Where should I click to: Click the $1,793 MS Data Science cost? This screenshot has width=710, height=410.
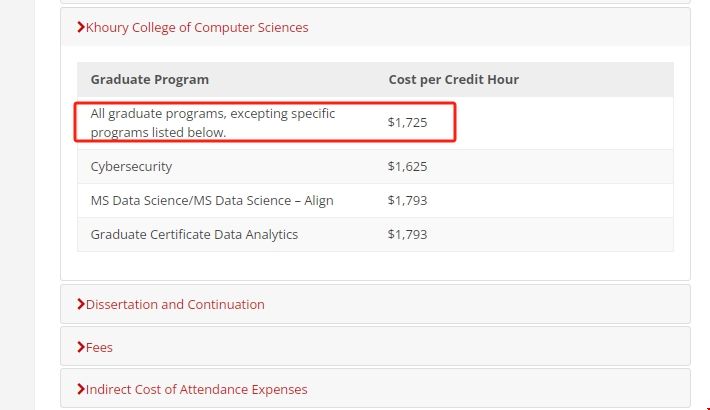(407, 201)
